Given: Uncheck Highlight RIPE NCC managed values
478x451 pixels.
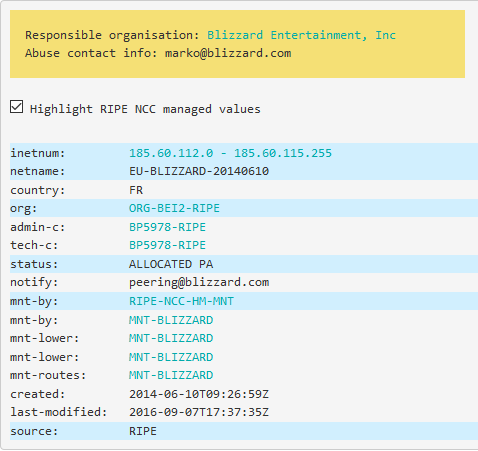Looking at the screenshot, I should [x=16, y=107].
